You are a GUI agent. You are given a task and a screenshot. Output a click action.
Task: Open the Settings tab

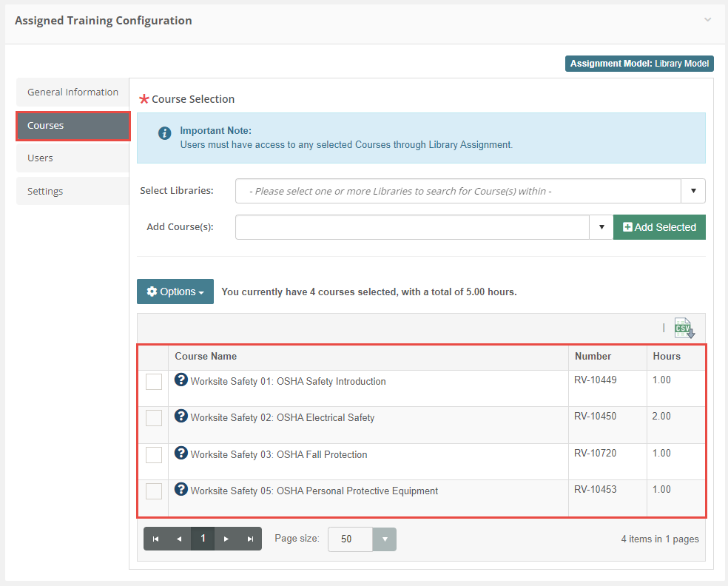[73, 191]
